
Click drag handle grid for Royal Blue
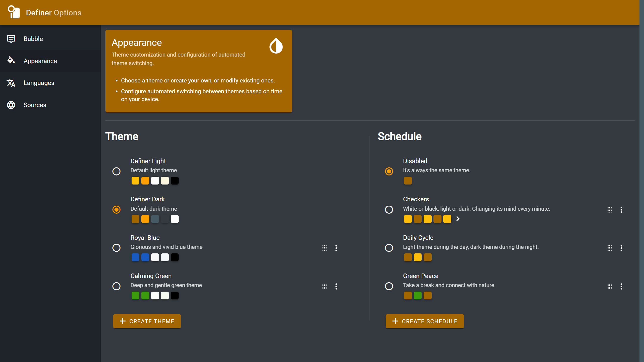pyautogui.click(x=325, y=248)
